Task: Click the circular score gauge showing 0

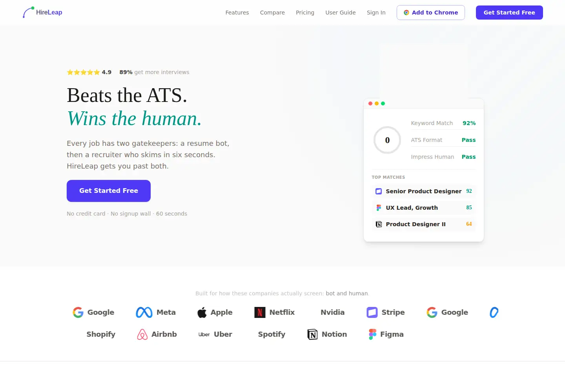Action: [387, 140]
